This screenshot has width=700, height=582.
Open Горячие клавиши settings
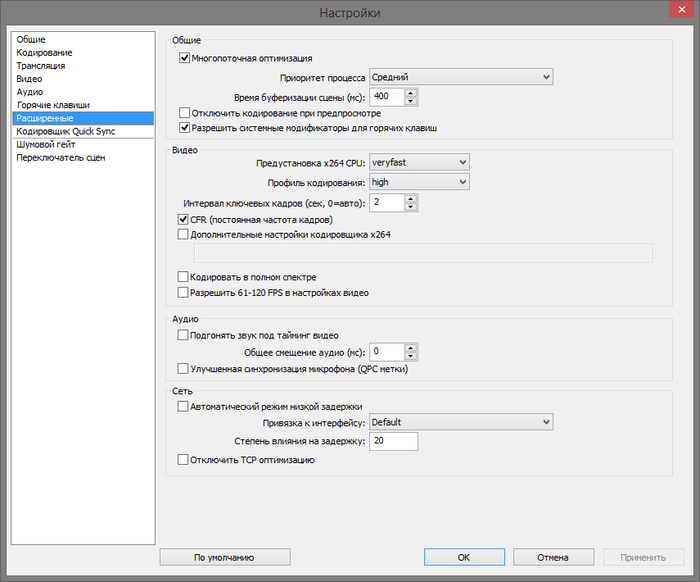pos(83,105)
